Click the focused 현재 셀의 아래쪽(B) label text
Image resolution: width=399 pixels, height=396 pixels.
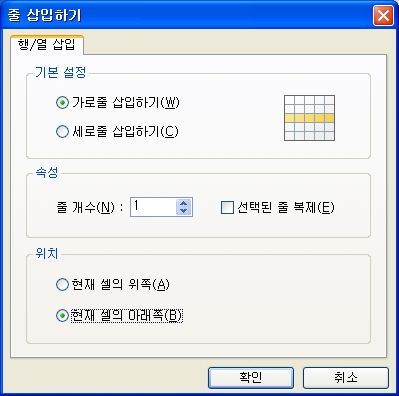pyautogui.click(x=127, y=316)
